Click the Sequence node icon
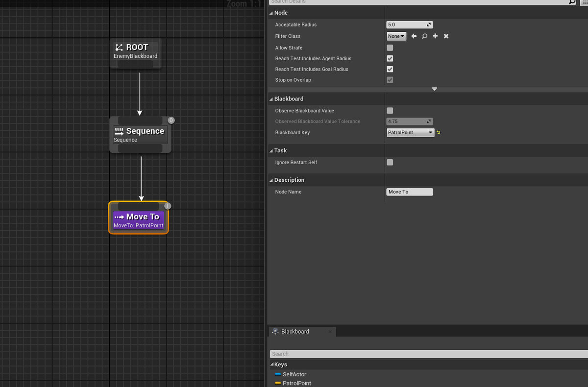This screenshot has height=387, width=588. coord(119,131)
